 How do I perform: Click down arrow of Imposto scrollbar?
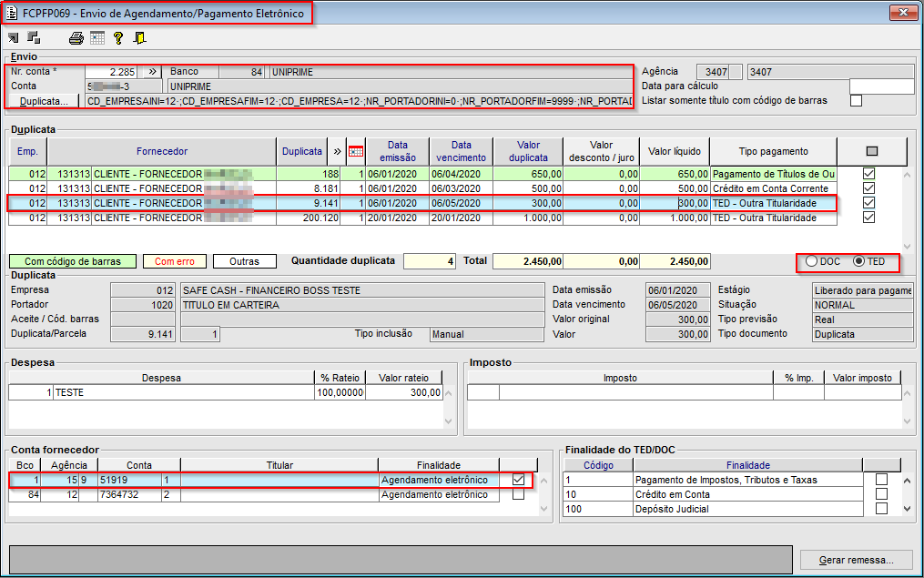(x=907, y=421)
